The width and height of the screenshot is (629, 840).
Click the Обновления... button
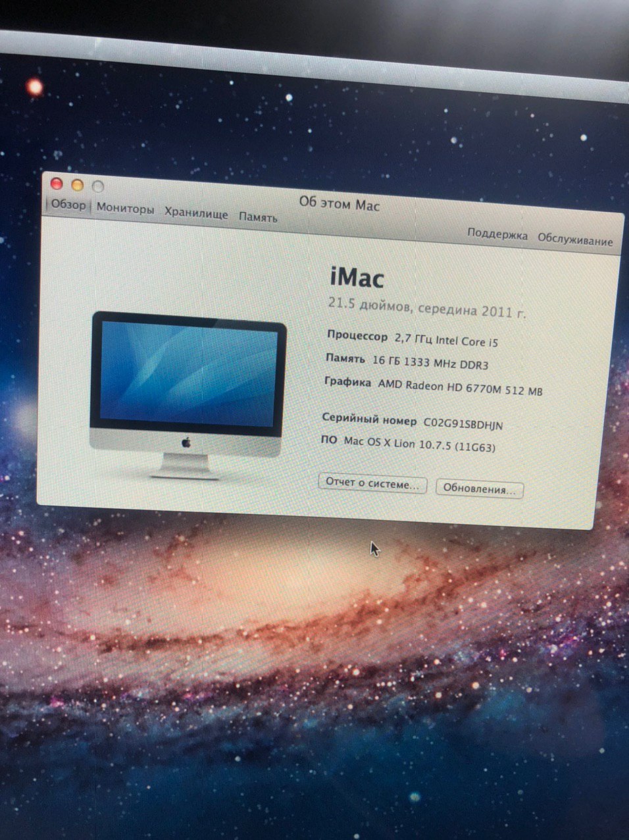coord(480,489)
